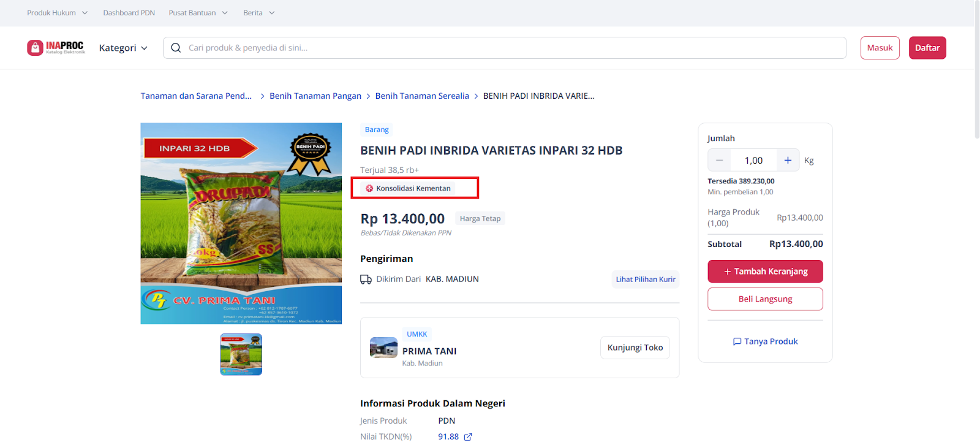Open Benih Tanaman Pangan breadcrumb
The width and height of the screenshot is (980, 442).
pyautogui.click(x=315, y=96)
